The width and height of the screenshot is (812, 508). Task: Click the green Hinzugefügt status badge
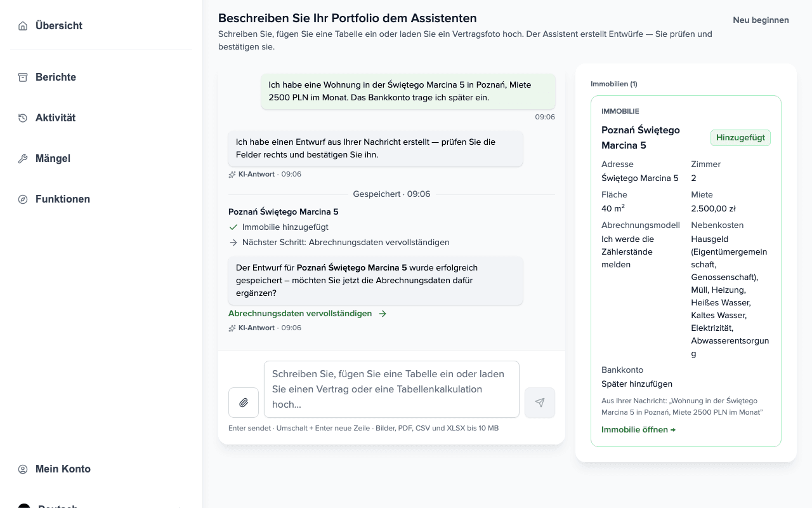click(740, 138)
